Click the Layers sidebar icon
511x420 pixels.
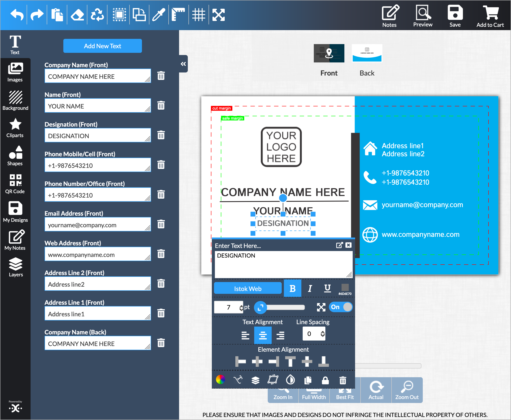coord(16,267)
